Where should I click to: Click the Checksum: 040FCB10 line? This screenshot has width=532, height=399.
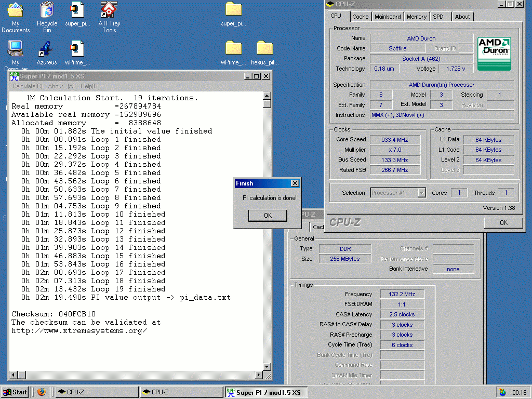pyautogui.click(x=54, y=314)
